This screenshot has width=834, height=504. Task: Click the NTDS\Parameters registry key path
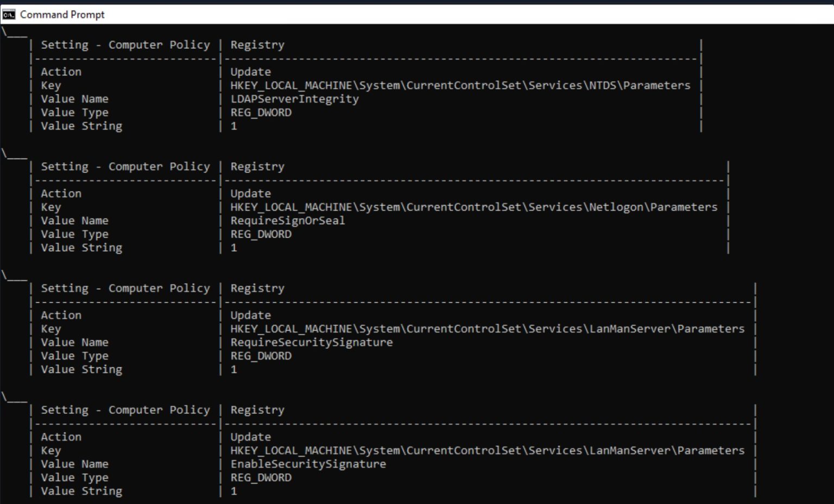[x=460, y=85]
